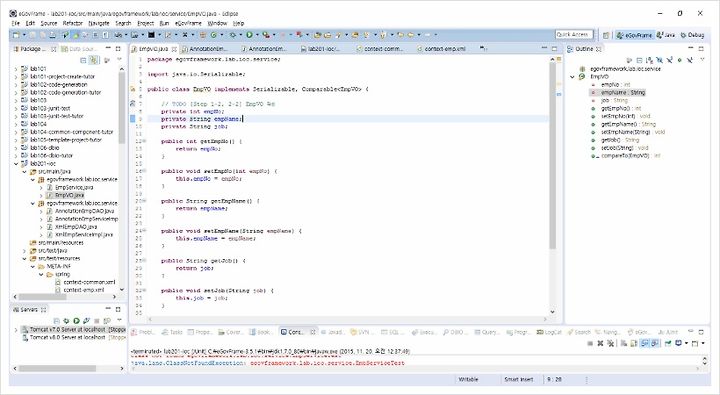Viewport: 720px width, 395px height.
Task: Click the green Run button in toolbar
Action: point(249,35)
